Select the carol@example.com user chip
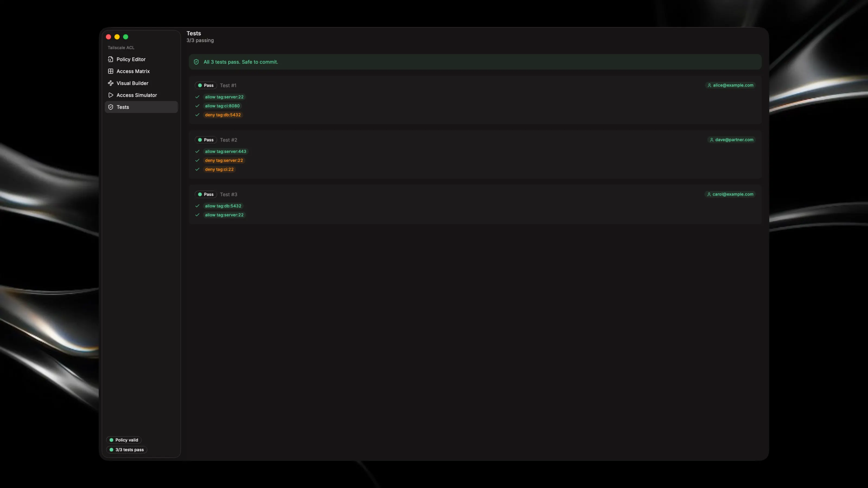 pyautogui.click(x=730, y=194)
